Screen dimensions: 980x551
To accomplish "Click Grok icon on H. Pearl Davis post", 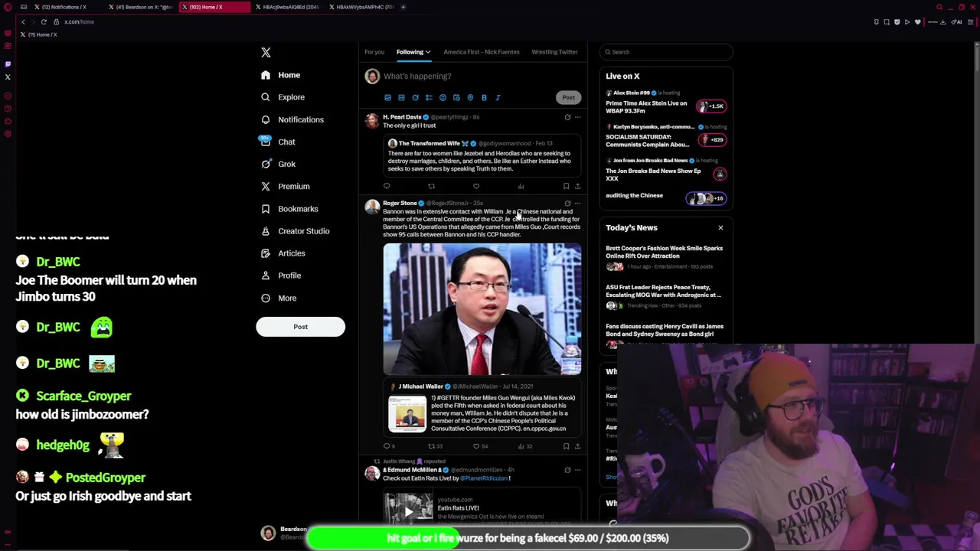I will point(567,117).
